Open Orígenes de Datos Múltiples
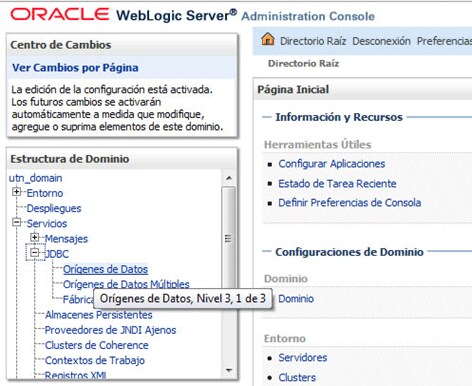 pos(126,284)
